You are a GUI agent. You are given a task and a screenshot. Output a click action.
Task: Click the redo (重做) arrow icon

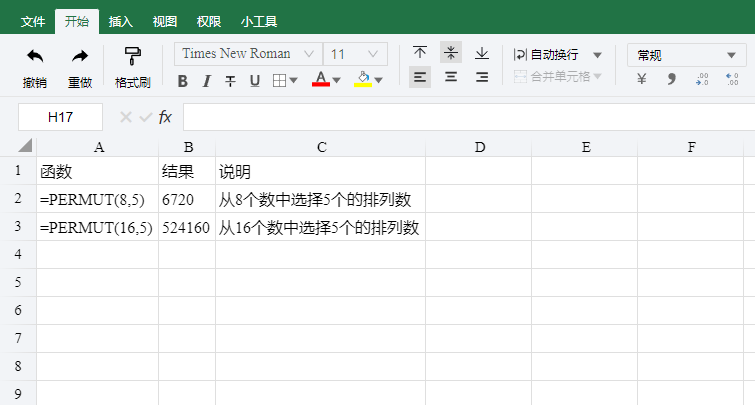pyautogui.click(x=80, y=57)
